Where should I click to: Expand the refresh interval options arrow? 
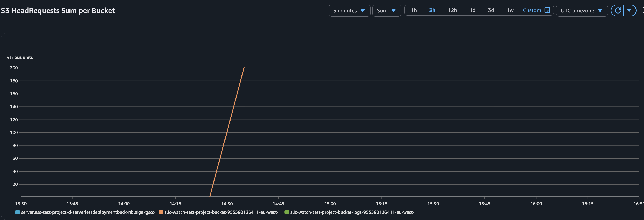pos(629,11)
